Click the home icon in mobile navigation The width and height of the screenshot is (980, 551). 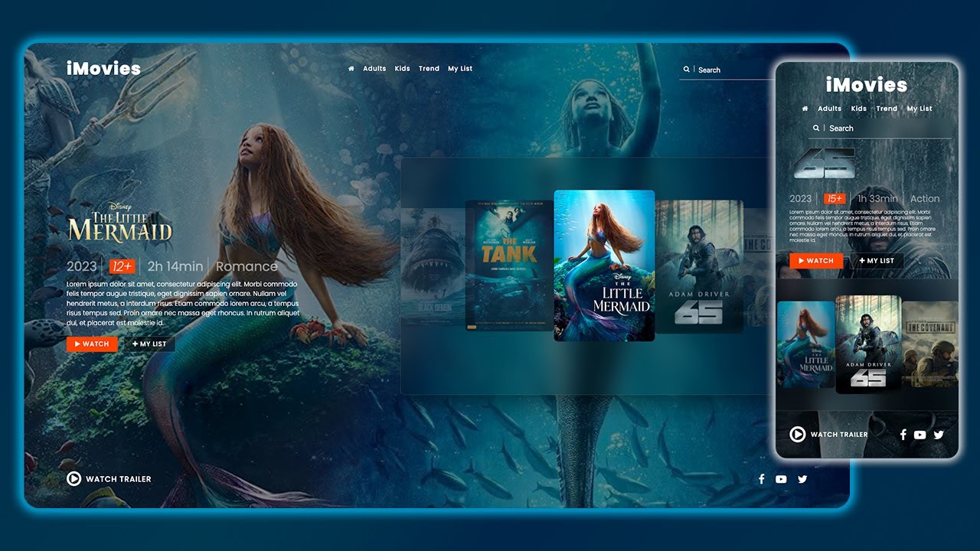[x=805, y=109]
